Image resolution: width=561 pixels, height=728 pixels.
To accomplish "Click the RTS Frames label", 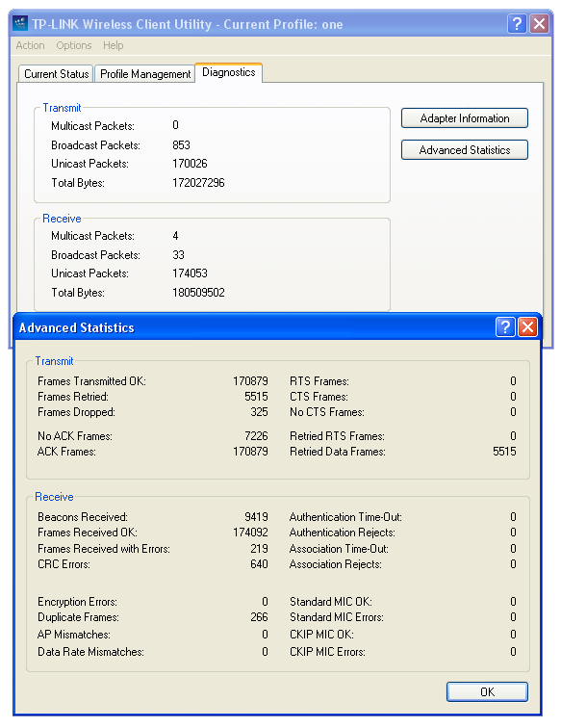I will [319, 381].
